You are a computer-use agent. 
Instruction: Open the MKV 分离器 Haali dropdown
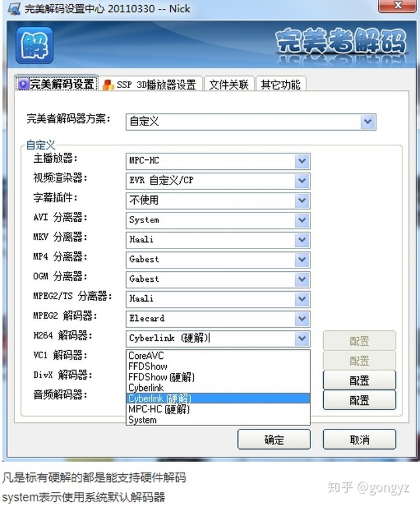(x=302, y=240)
